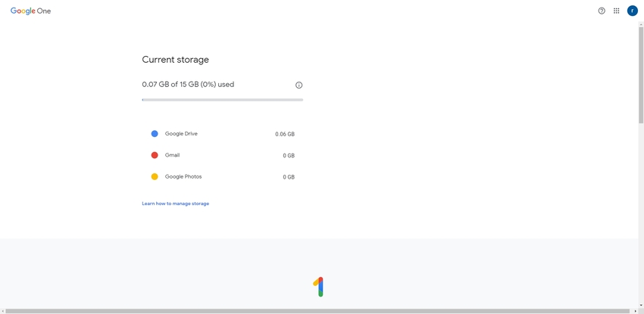Image resolution: width=644 pixels, height=314 pixels.
Task: Click the 0 GB value for Google Photos
Action: coord(289,177)
